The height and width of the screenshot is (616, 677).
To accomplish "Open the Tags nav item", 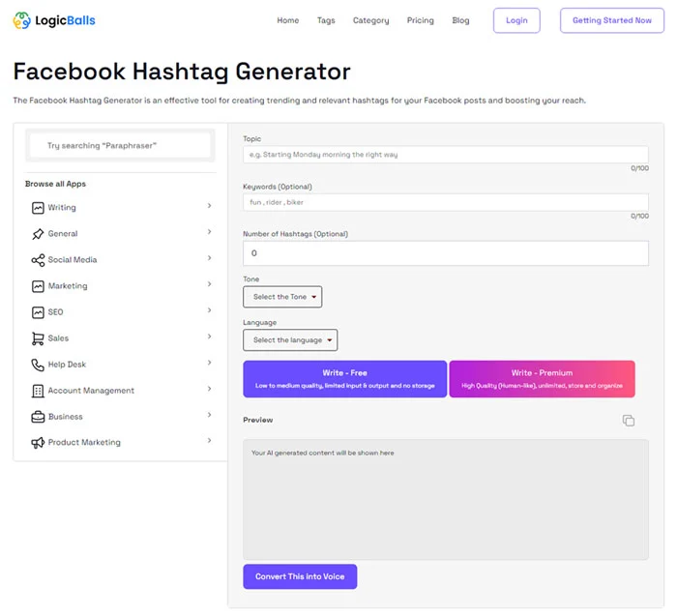I will (326, 20).
